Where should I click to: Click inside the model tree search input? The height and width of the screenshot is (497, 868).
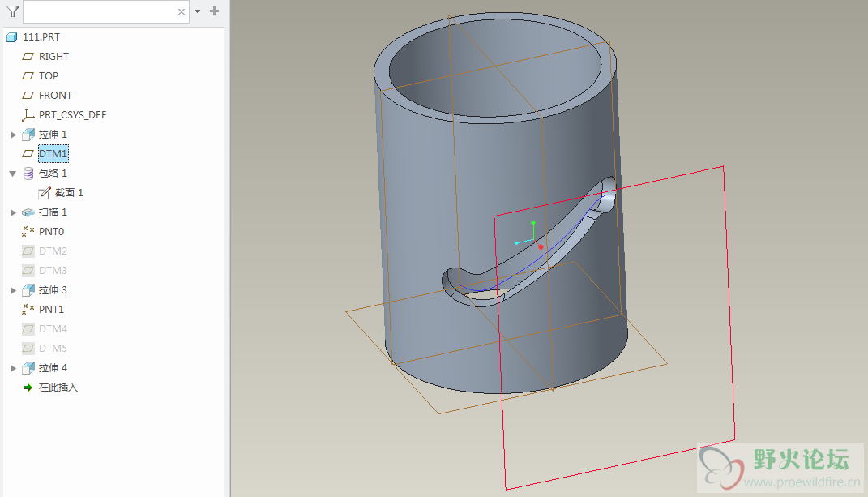(x=99, y=11)
